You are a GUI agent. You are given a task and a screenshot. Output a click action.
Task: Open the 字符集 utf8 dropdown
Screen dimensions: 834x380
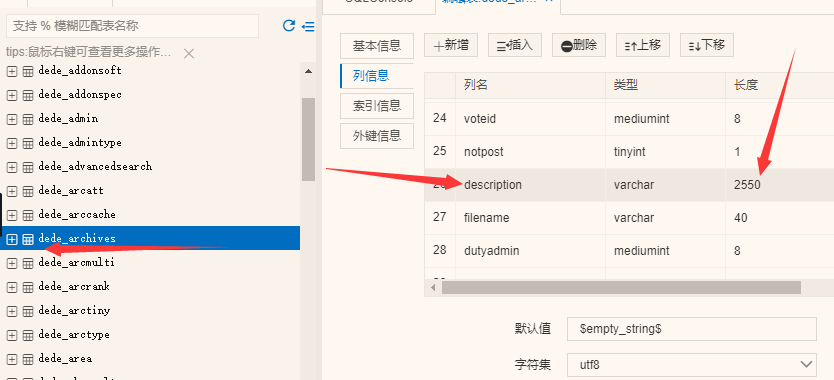coord(691,365)
